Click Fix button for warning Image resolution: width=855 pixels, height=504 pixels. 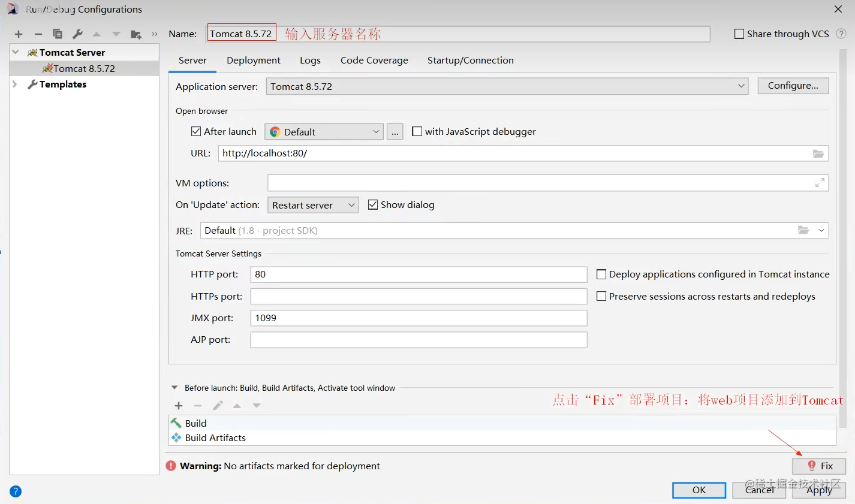tap(819, 466)
